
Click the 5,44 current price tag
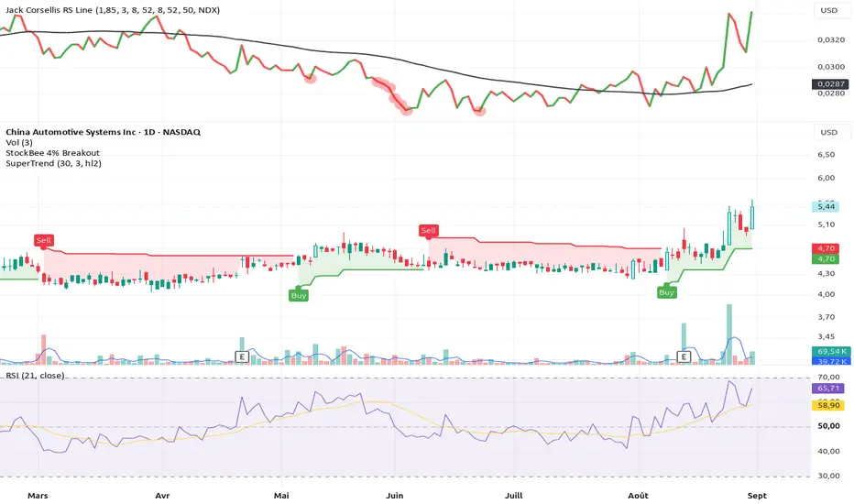click(826, 206)
